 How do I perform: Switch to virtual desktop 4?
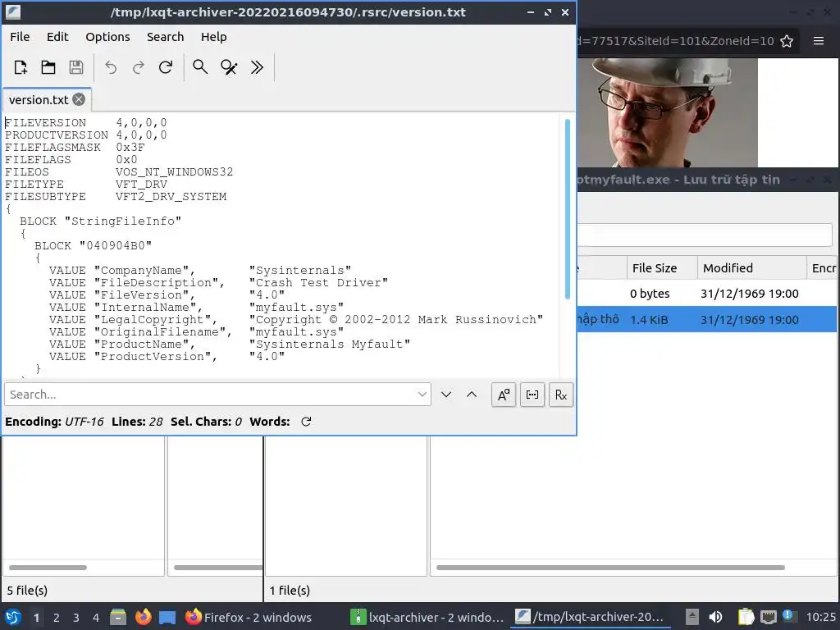[x=96, y=618]
